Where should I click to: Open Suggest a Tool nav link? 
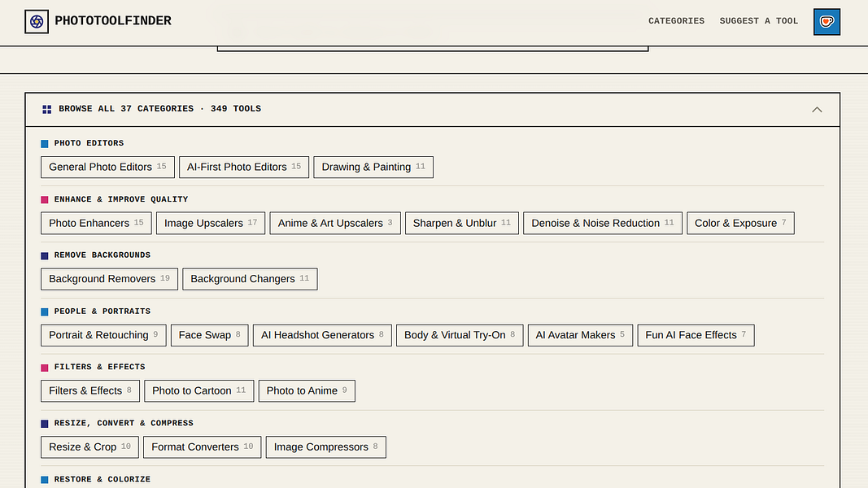pos(759,21)
